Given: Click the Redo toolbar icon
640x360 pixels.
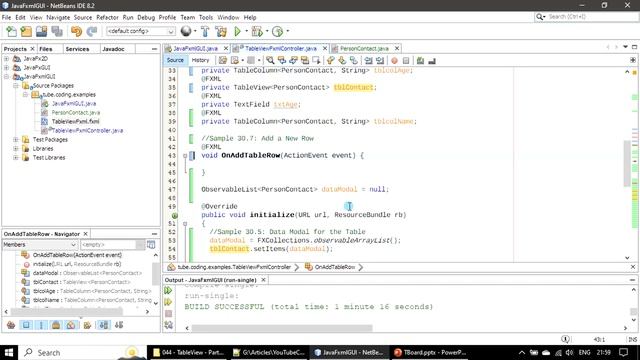Looking at the screenshot, I should [92, 31].
